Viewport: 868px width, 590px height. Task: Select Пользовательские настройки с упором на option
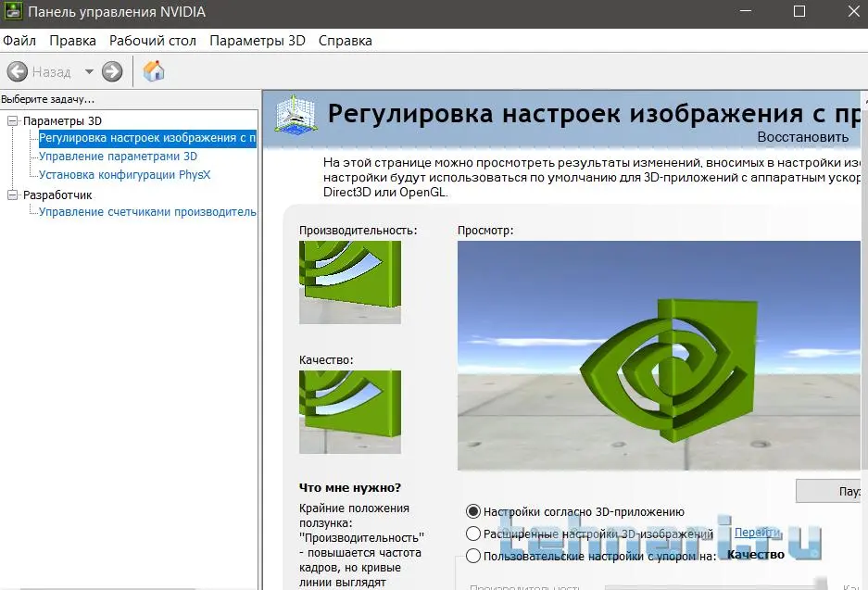[x=473, y=556]
